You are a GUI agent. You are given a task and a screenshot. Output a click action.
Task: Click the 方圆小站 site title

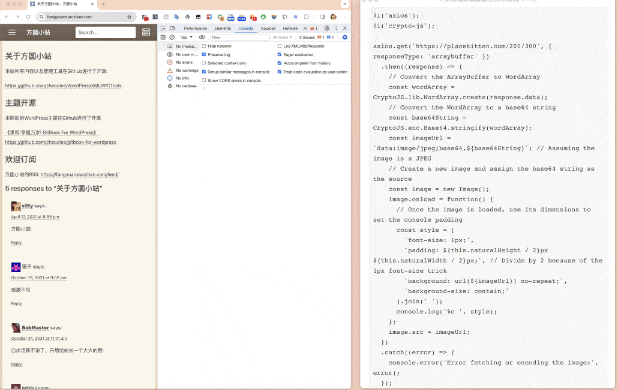pos(38,32)
